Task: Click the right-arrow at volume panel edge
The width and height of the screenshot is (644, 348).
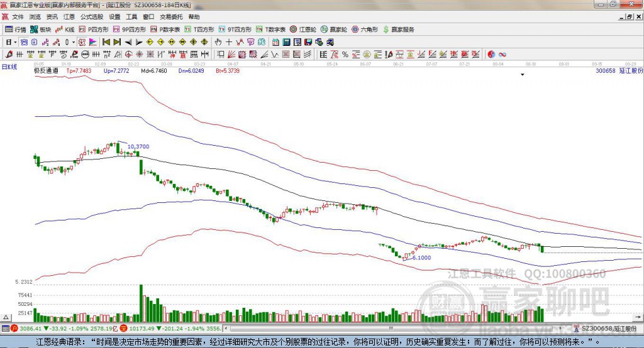Action: tap(638, 317)
